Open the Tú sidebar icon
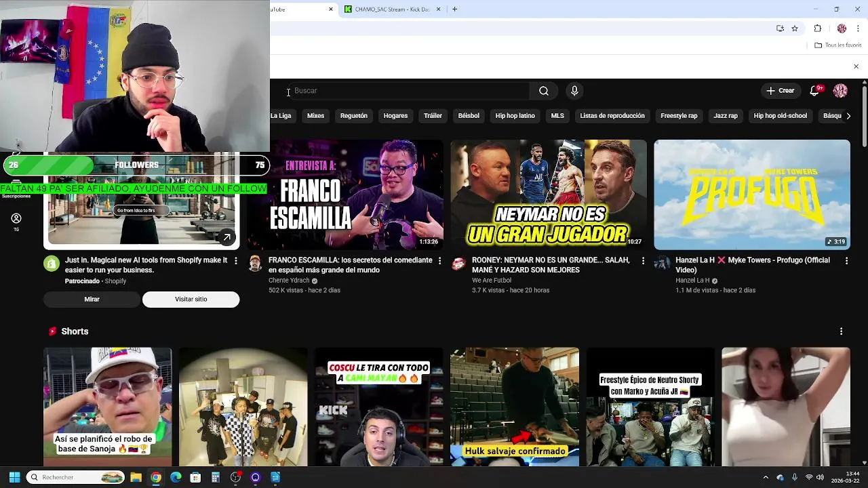 click(16, 222)
